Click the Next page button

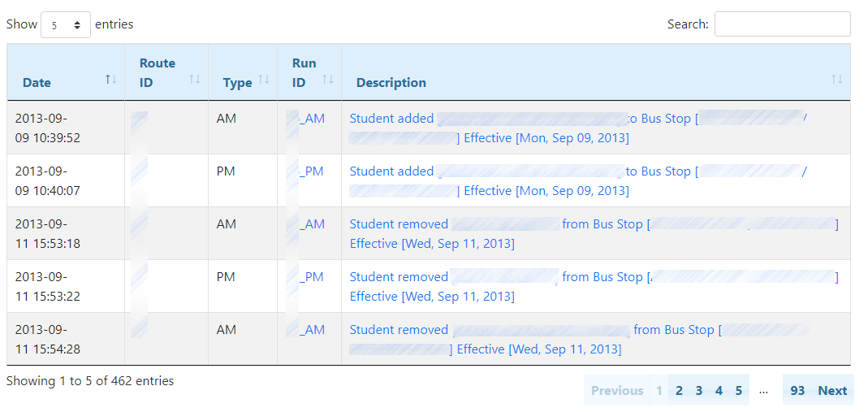point(832,391)
